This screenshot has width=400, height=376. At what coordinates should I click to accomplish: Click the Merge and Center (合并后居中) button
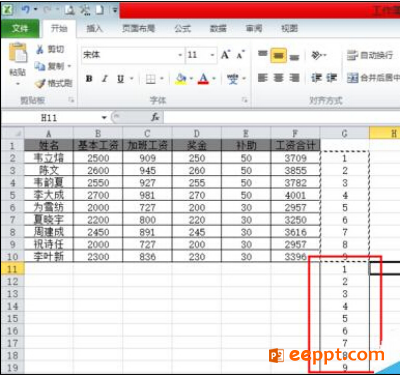373,78
